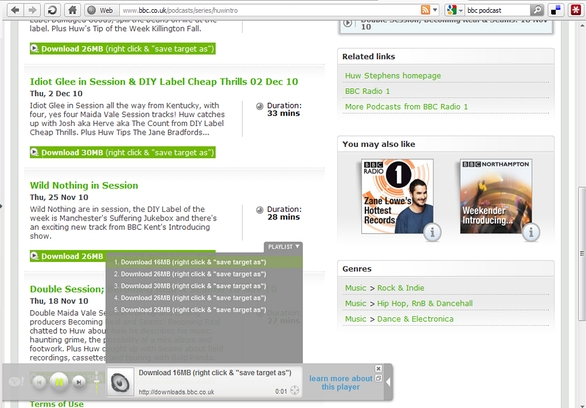Open the 'Double Session' episode title link
Viewport: 586px width, 408px height.
(67, 289)
